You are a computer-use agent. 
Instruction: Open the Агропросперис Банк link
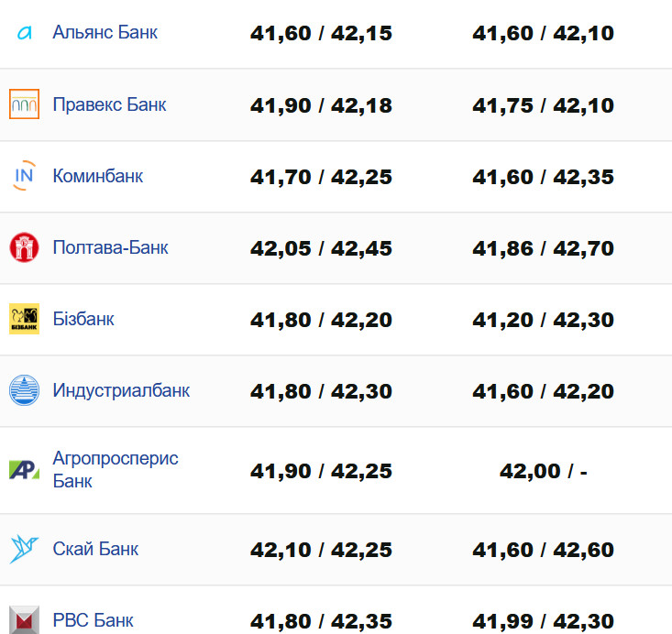115,469
